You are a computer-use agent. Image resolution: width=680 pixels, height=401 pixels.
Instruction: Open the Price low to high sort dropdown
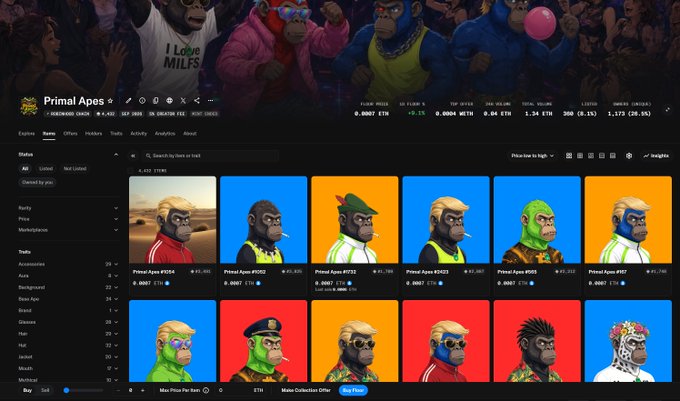(533, 156)
